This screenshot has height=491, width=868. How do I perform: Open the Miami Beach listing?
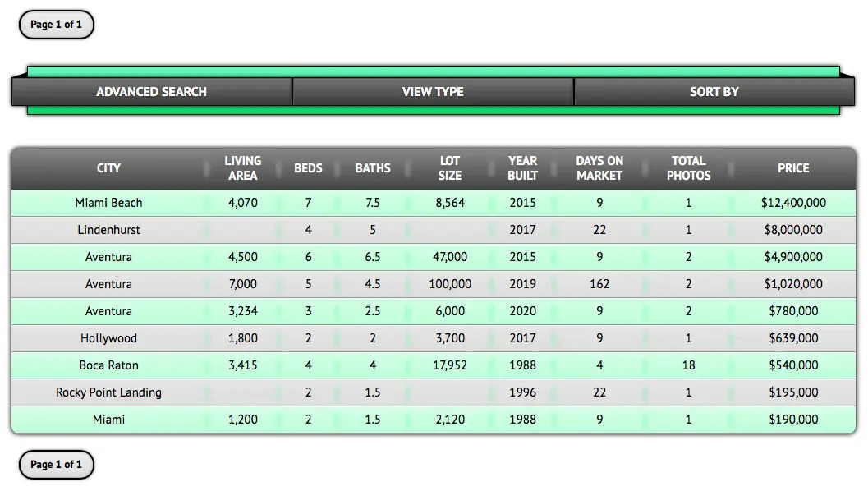108,203
